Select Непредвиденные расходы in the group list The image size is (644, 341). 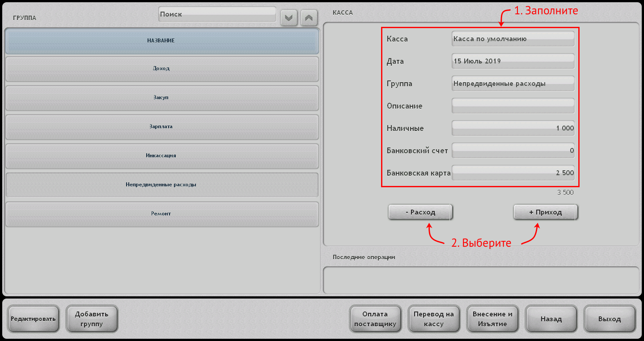point(162,185)
